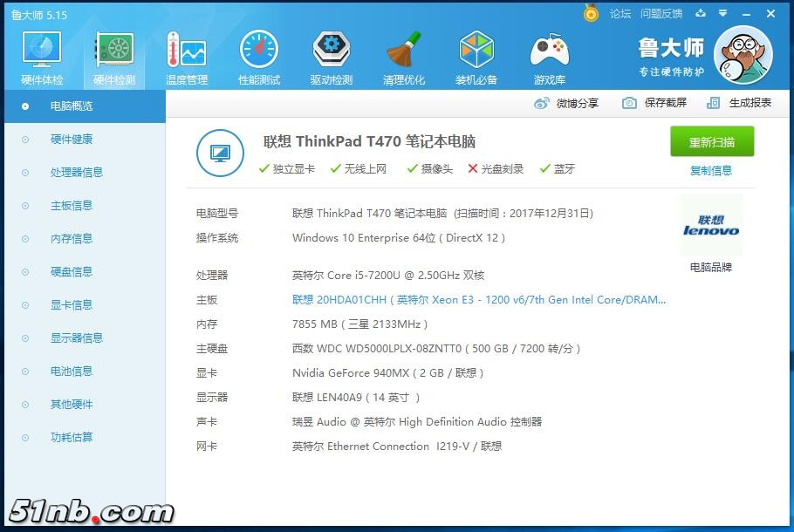Click the 摄像头 checkmark indicator
The width and height of the screenshot is (794, 532).
click(x=414, y=169)
